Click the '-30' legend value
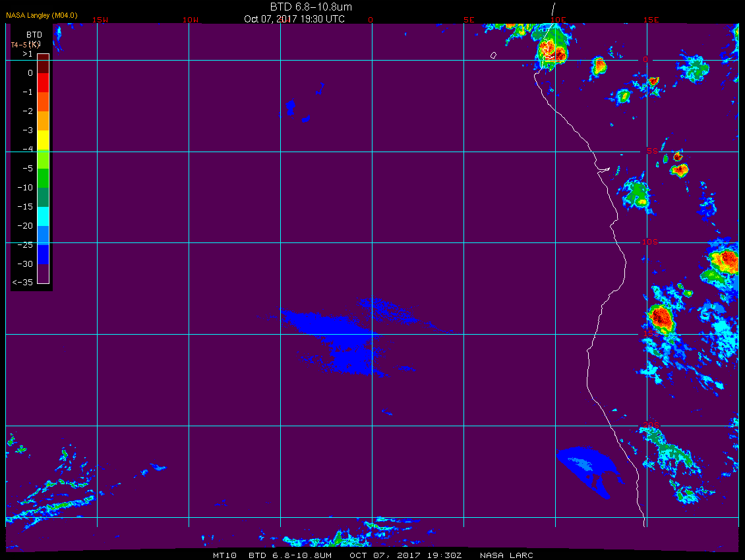 click(24, 264)
